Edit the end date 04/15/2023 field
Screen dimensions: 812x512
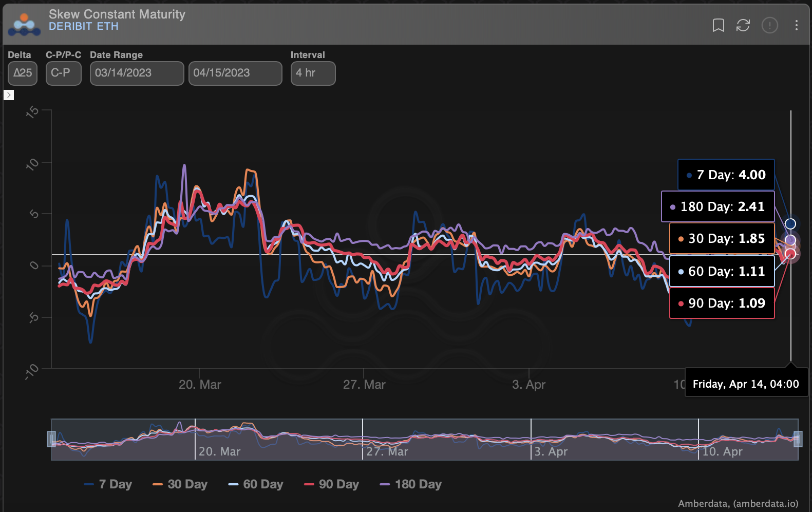pos(235,73)
